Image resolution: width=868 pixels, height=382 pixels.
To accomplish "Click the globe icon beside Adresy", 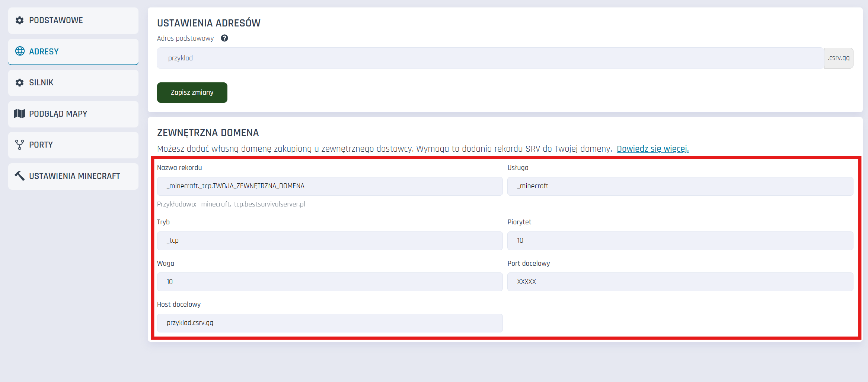I will coord(20,51).
